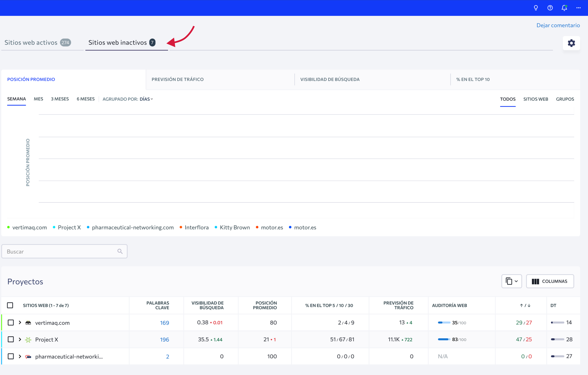The height and width of the screenshot is (375, 588).
Task: Open Project X project link
Action: [x=46, y=339]
